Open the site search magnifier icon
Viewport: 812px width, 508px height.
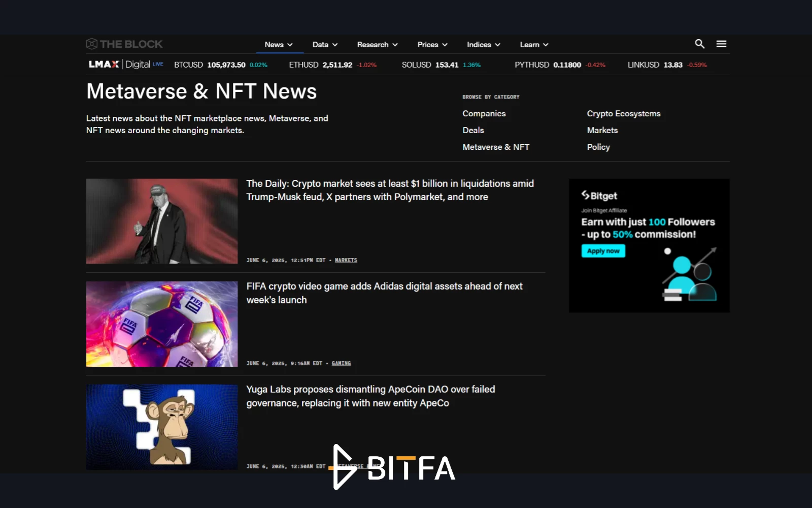click(699, 44)
